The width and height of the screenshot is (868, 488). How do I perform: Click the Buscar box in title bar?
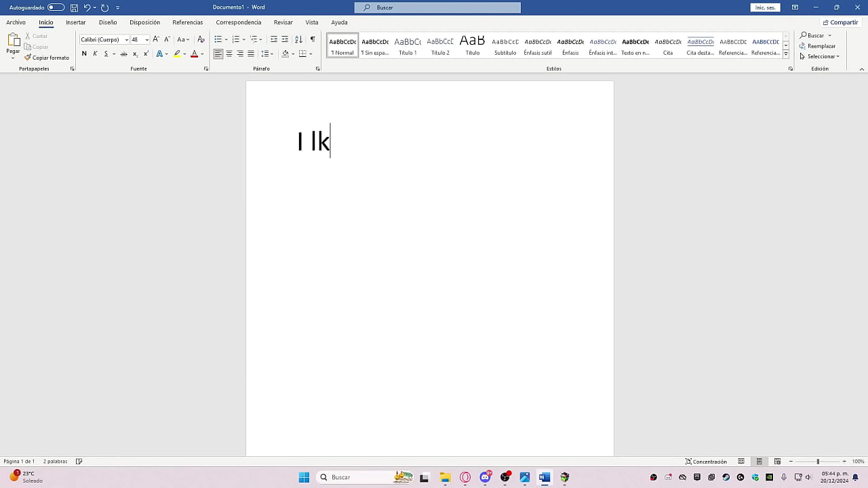437,7
